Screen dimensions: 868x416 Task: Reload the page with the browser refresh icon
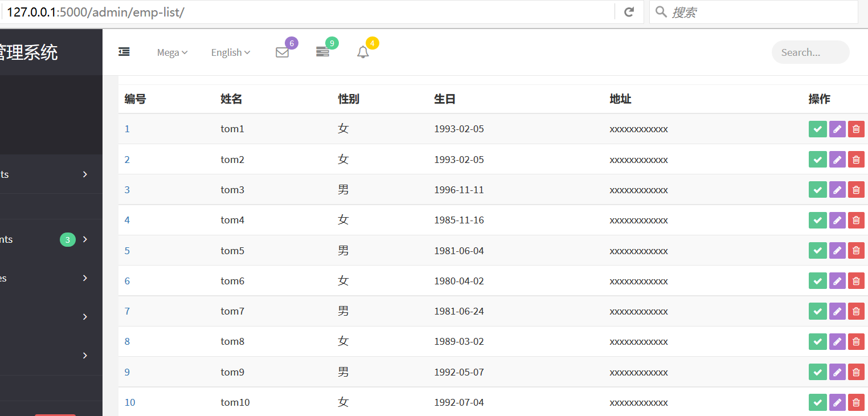pyautogui.click(x=629, y=12)
